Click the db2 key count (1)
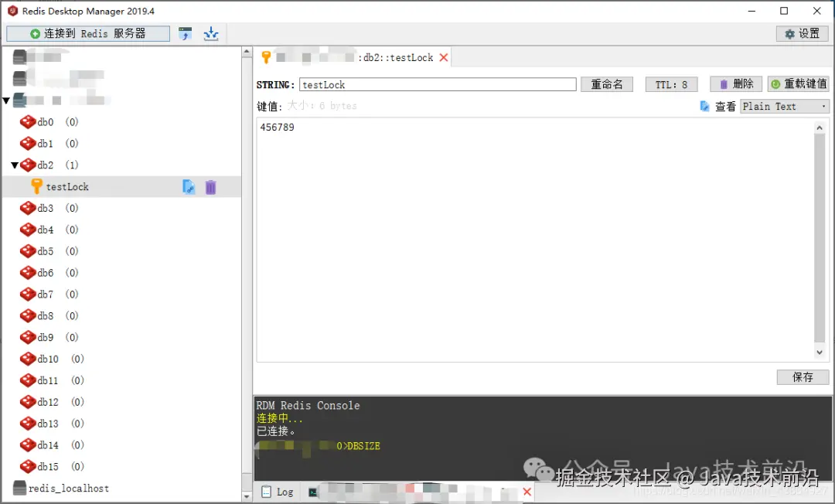This screenshot has width=835, height=504. tap(72, 165)
